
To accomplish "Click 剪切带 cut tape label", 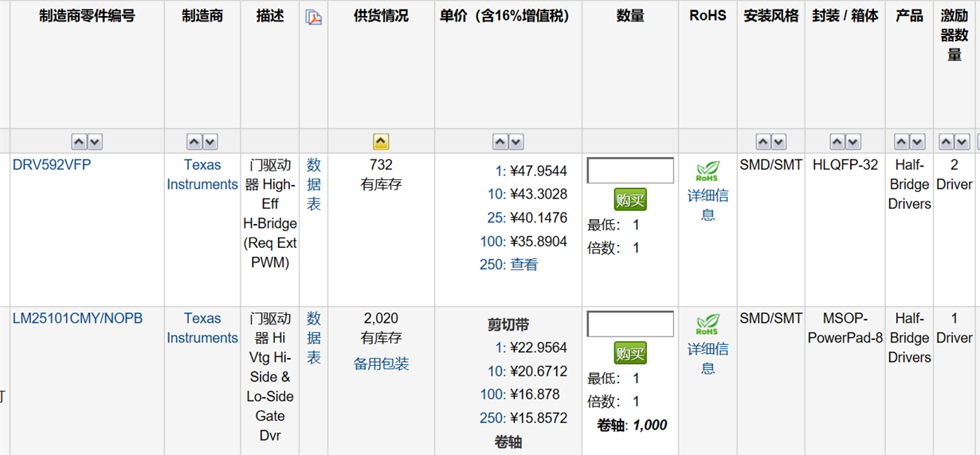I will coord(508,325).
